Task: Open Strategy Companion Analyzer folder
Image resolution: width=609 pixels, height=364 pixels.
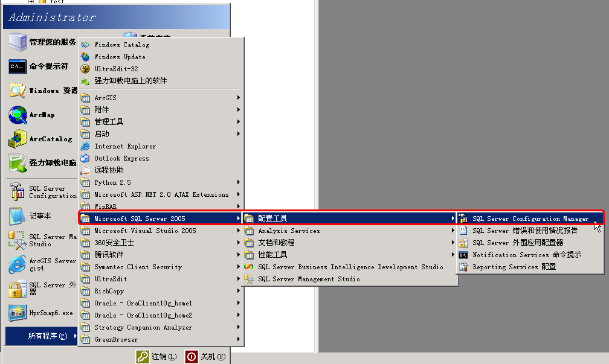Action: point(161,327)
